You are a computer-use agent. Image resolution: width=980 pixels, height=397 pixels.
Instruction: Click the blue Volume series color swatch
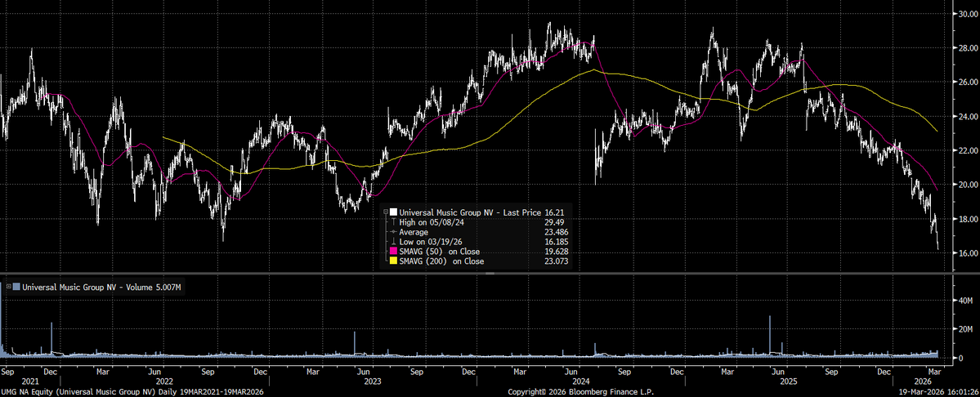(x=17, y=288)
